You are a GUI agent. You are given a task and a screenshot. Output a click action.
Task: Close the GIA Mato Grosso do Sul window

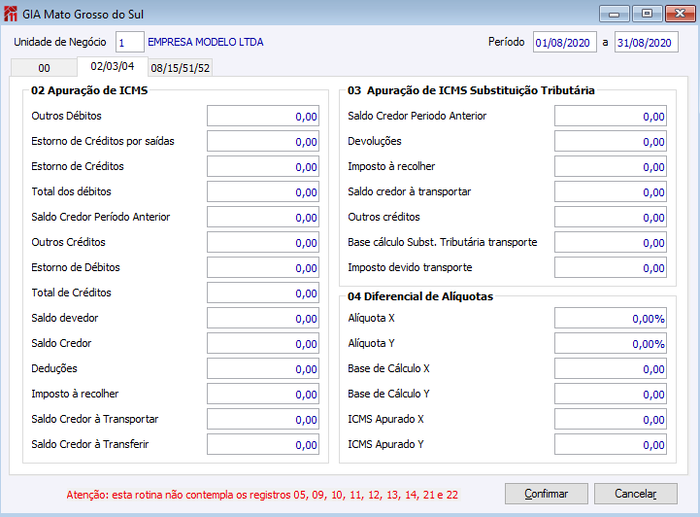tap(680, 14)
